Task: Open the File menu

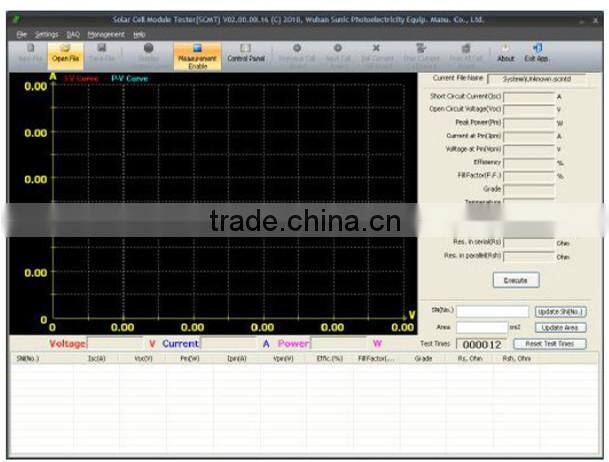Action: (21, 34)
